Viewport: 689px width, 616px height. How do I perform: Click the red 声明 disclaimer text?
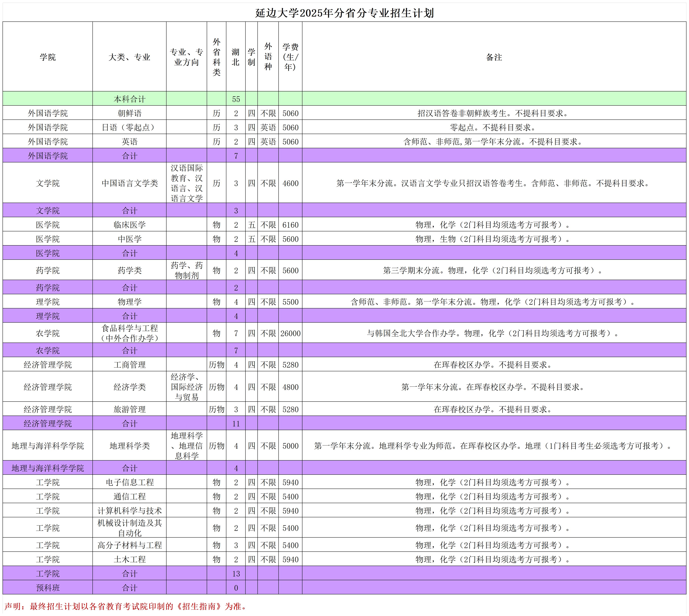click(x=126, y=606)
